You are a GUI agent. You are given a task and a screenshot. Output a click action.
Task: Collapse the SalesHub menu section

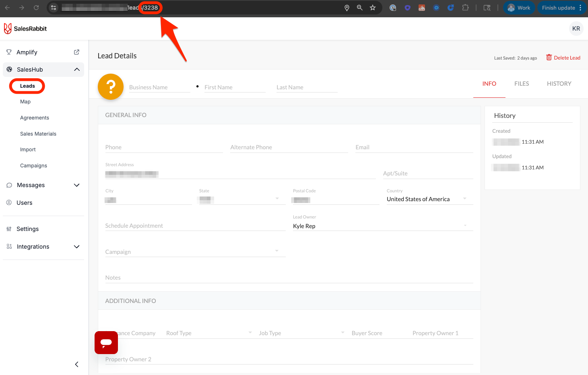[77, 70]
